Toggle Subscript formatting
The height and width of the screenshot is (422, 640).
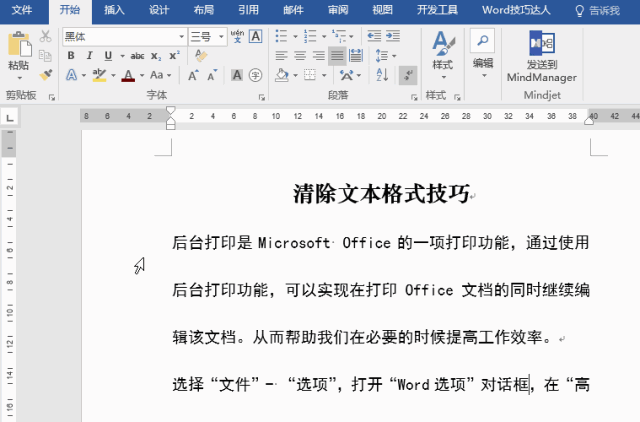(x=156, y=56)
